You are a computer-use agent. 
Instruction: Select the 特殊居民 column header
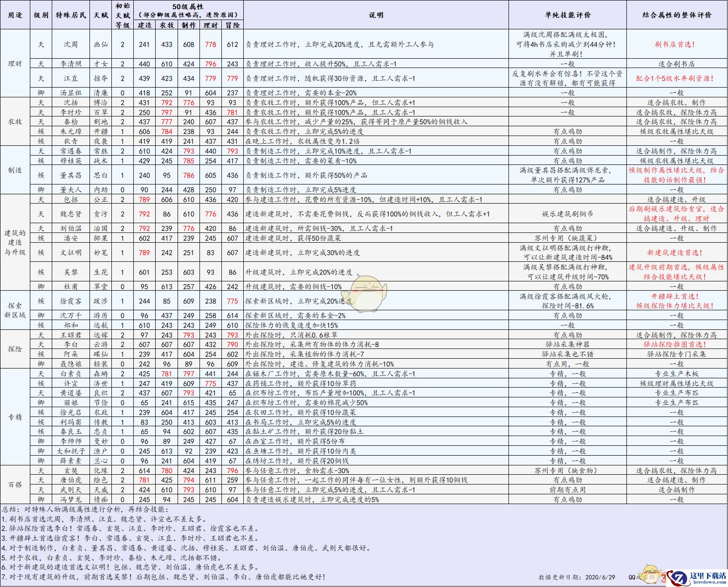pos(71,15)
